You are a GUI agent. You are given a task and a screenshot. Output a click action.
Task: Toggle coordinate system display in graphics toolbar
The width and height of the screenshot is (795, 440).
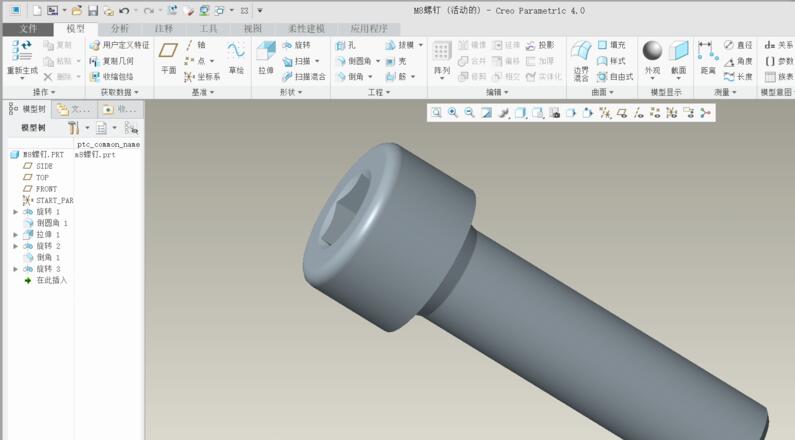(672, 113)
